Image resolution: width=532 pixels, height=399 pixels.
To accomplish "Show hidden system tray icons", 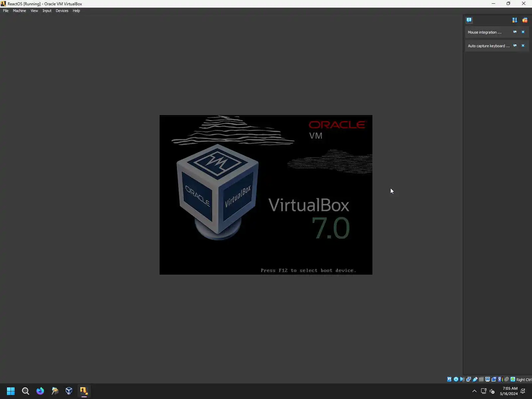I will [474, 391].
